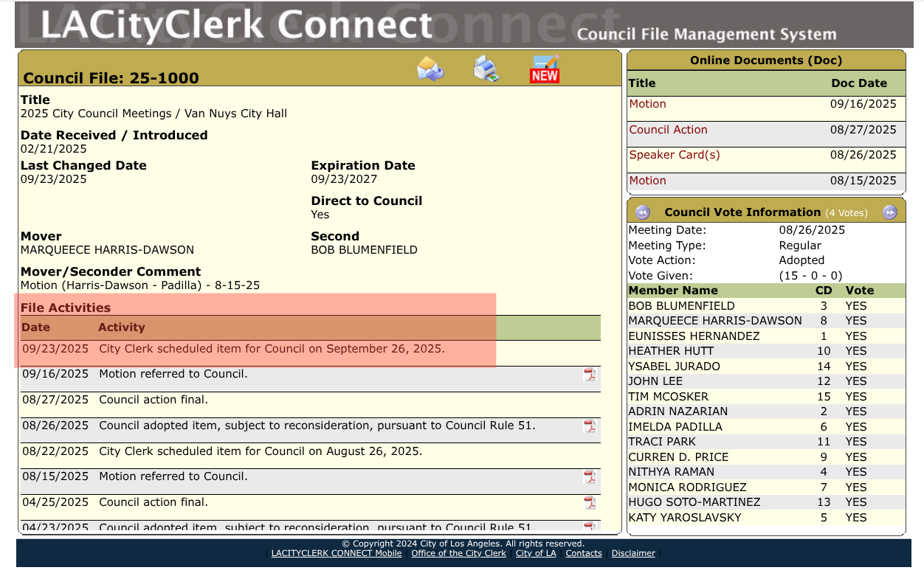Viewport: 924px width, 573px height.
Task: Select the Council File: 25-1000 heading
Action: (111, 78)
